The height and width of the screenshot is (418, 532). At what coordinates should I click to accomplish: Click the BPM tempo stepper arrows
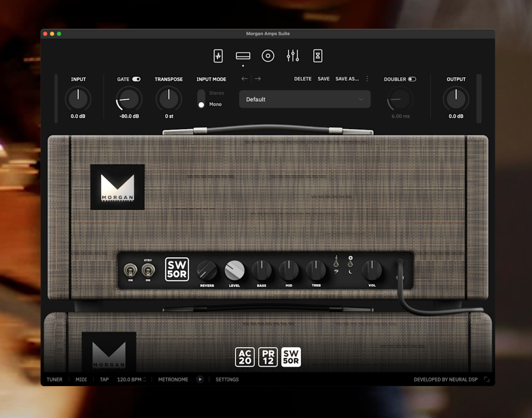point(145,379)
